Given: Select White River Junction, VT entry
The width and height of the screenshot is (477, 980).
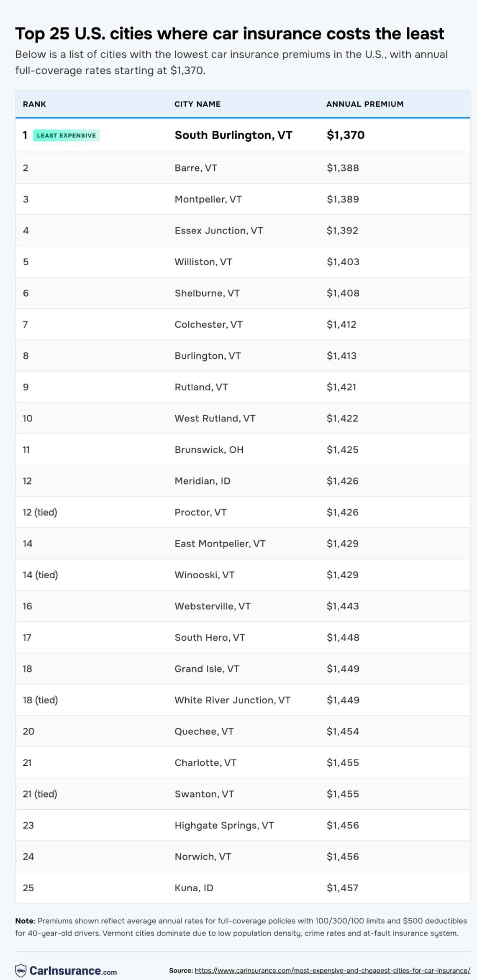Looking at the screenshot, I should tap(232, 700).
